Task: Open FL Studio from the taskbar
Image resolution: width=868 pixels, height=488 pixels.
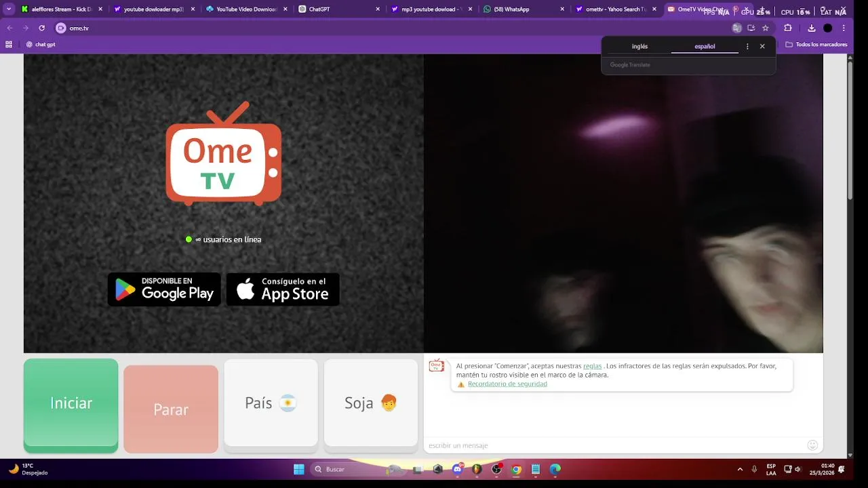Action: pos(477,469)
